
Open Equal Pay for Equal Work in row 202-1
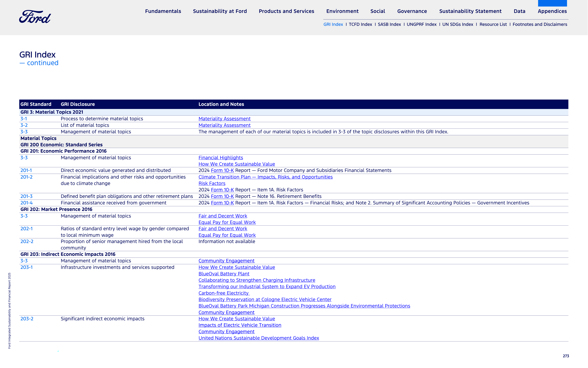pyautogui.click(x=227, y=235)
